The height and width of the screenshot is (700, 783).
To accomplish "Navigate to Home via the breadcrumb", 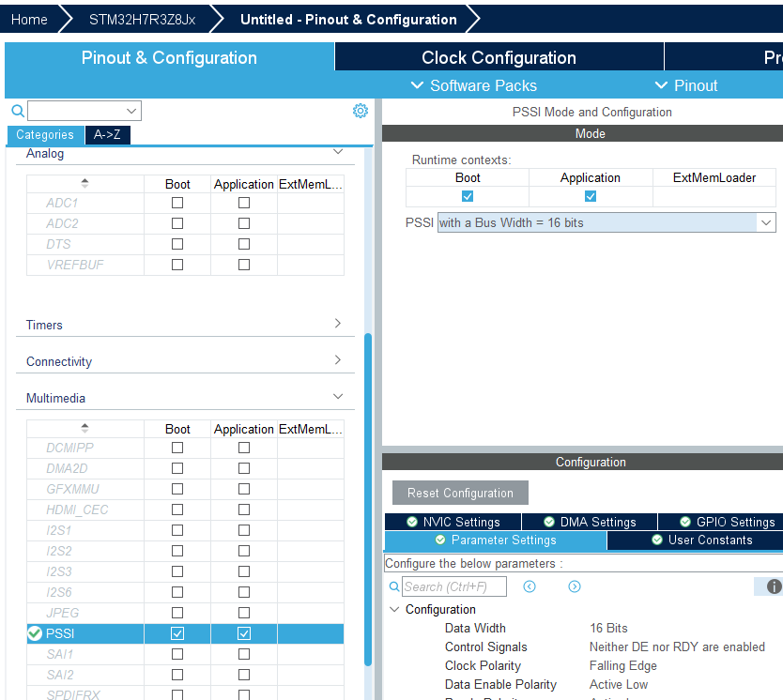I will pos(28,18).
